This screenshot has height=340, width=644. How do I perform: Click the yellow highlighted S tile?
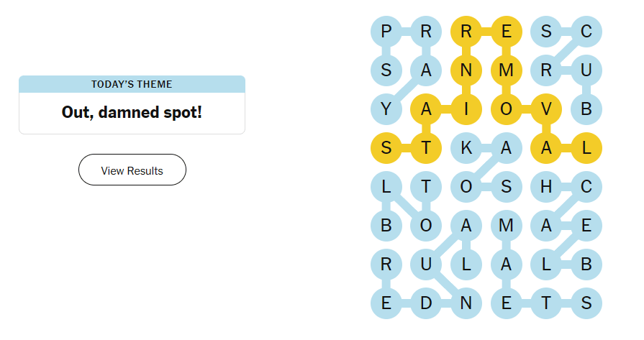[x=386, y=148]
